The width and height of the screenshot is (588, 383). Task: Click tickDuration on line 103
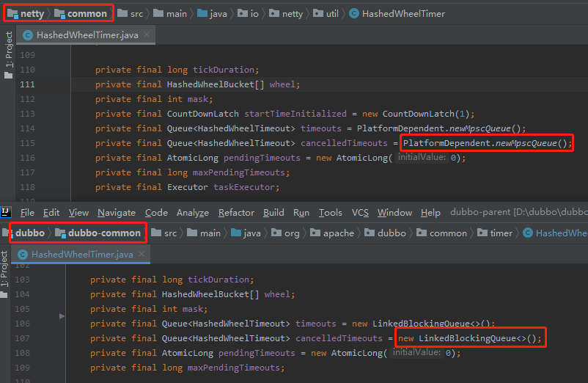(x=218, y=280)
